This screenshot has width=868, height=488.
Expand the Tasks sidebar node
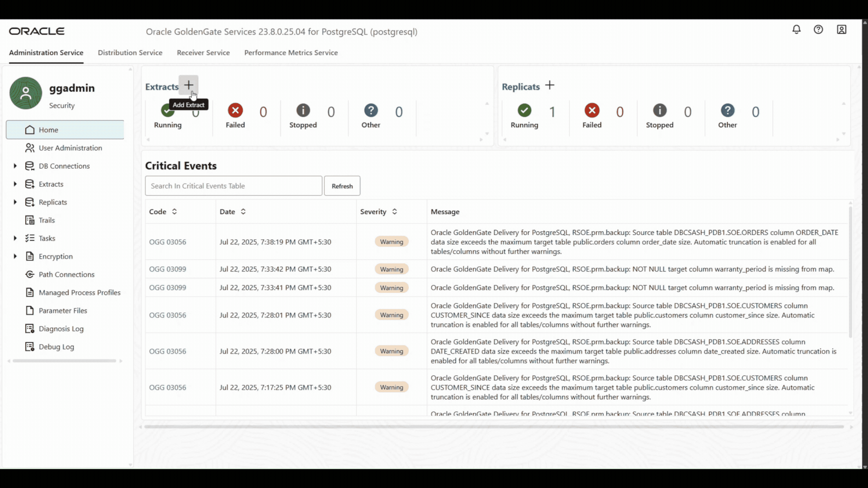click(x=15, y=238)
